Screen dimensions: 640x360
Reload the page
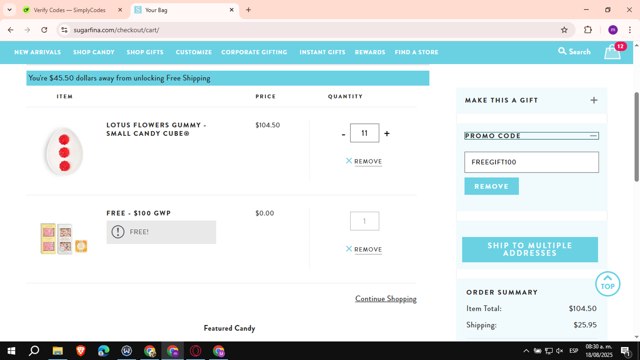(x=44, y=30)
